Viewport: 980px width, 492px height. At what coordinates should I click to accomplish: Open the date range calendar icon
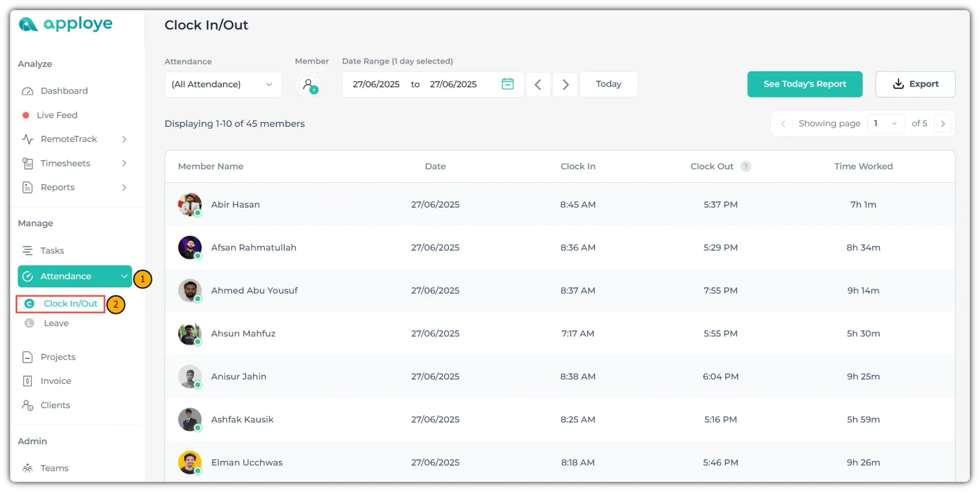[508, 84]
